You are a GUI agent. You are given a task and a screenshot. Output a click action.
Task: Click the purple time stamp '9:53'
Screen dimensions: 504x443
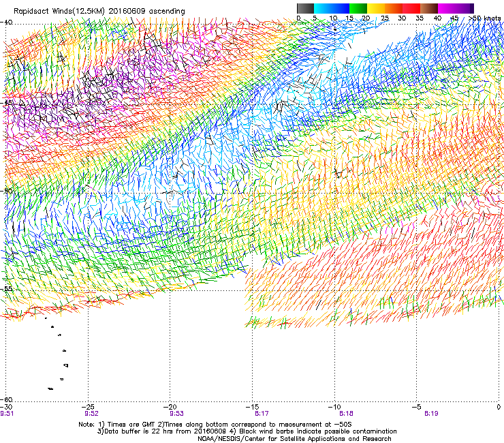(177, 414)
